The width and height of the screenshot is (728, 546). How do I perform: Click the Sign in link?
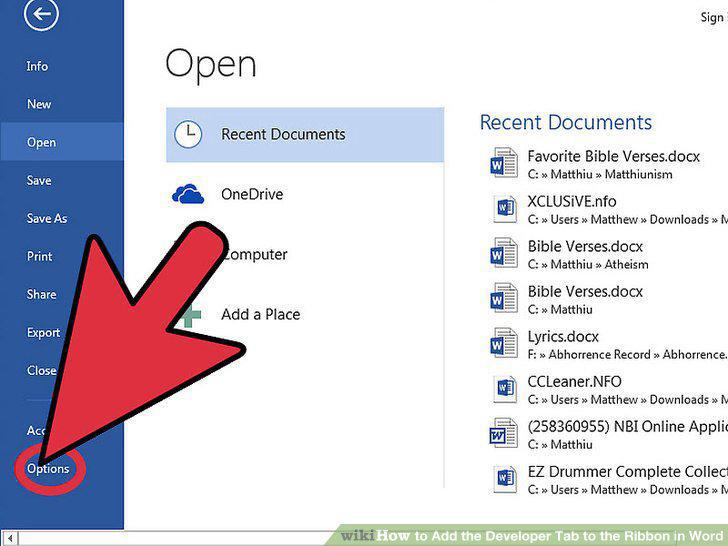(x=714, y=18)
